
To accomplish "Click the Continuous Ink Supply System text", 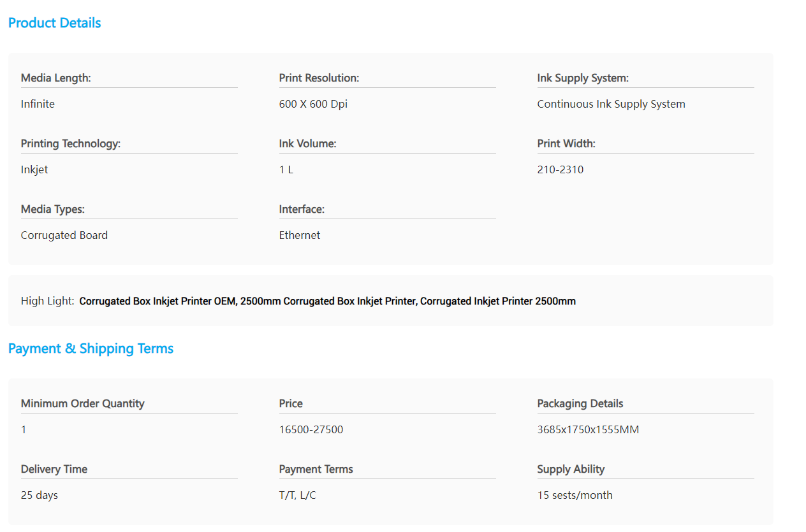I will tap(611, 104).
